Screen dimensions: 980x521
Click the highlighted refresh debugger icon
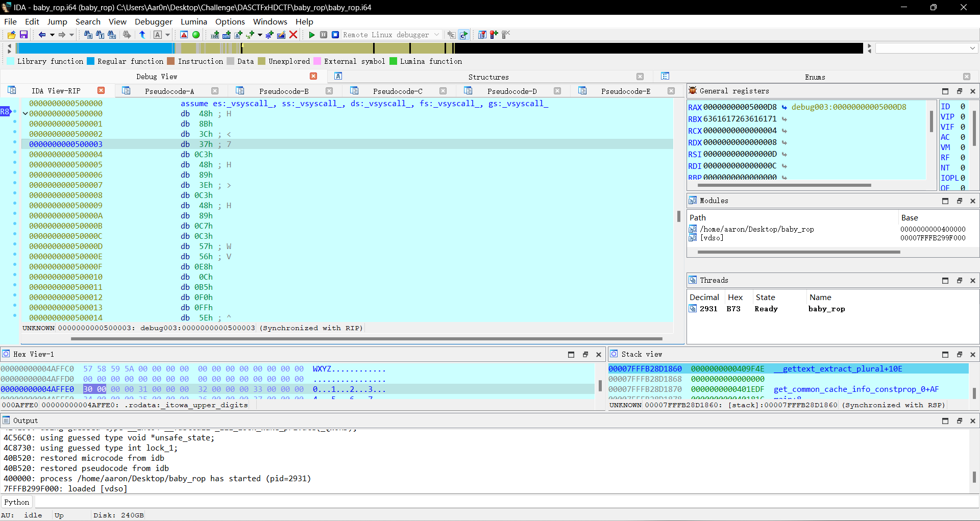(x=463, y=35)
